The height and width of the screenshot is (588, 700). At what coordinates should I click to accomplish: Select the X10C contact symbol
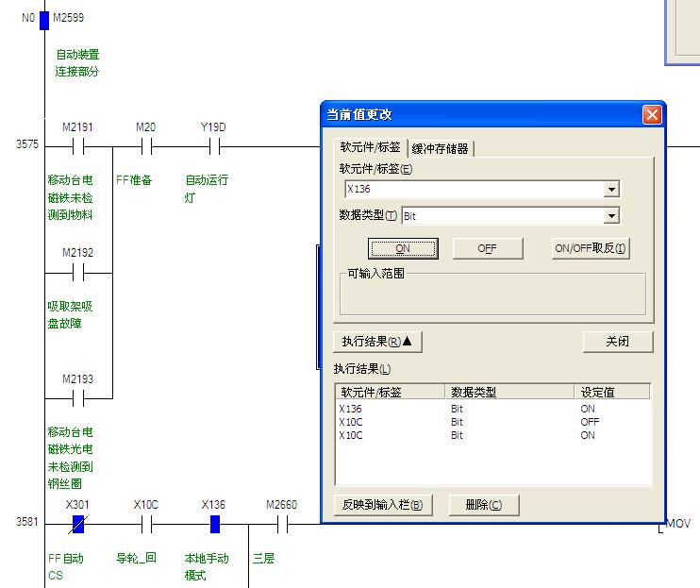pos(146,524)
